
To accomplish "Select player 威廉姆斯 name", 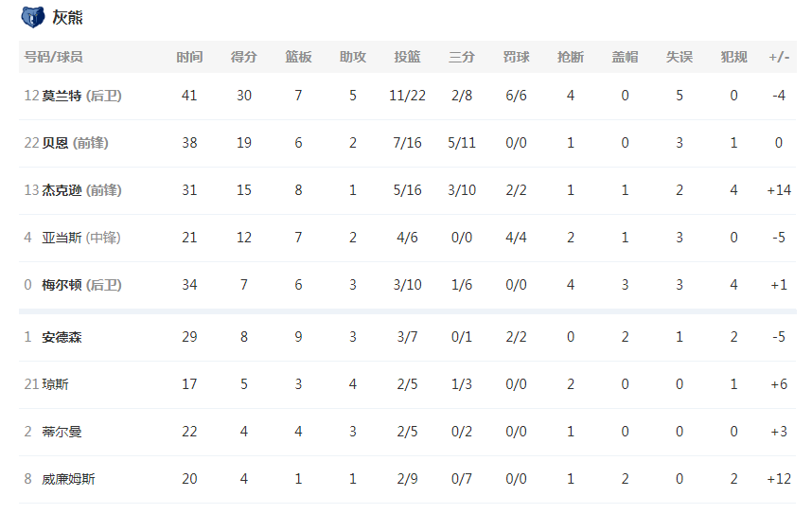I will click(68, 479).
